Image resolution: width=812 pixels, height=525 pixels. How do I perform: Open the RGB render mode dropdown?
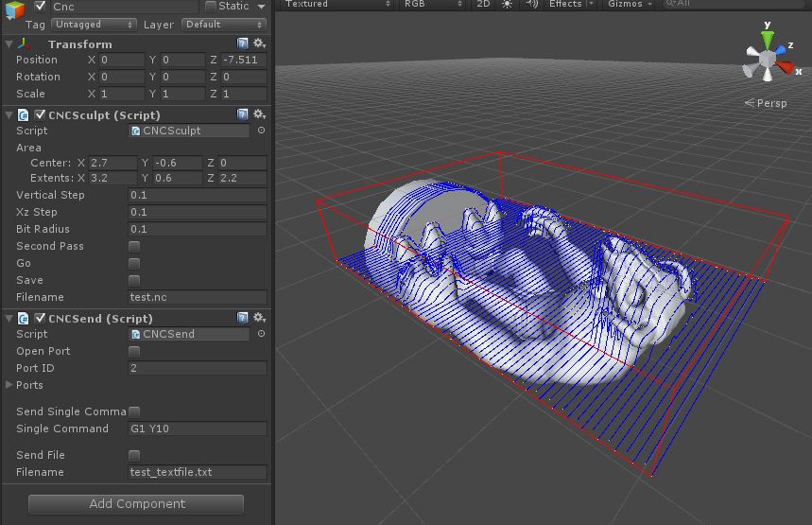(433, 4)
